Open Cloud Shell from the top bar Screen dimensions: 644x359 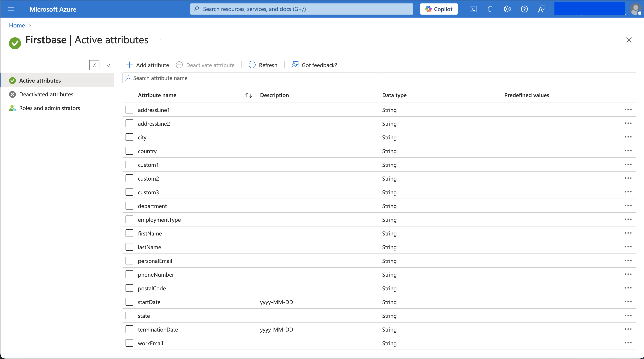[x=473, y=9]
